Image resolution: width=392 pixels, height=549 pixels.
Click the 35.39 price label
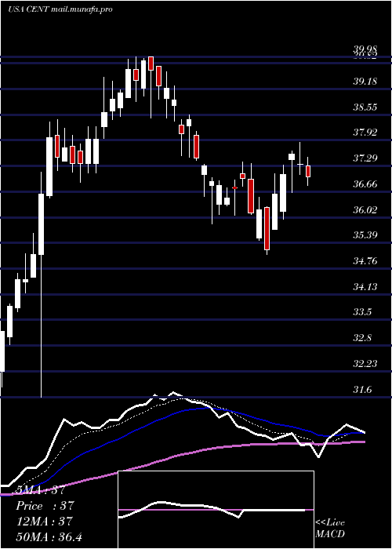[365, 235]
